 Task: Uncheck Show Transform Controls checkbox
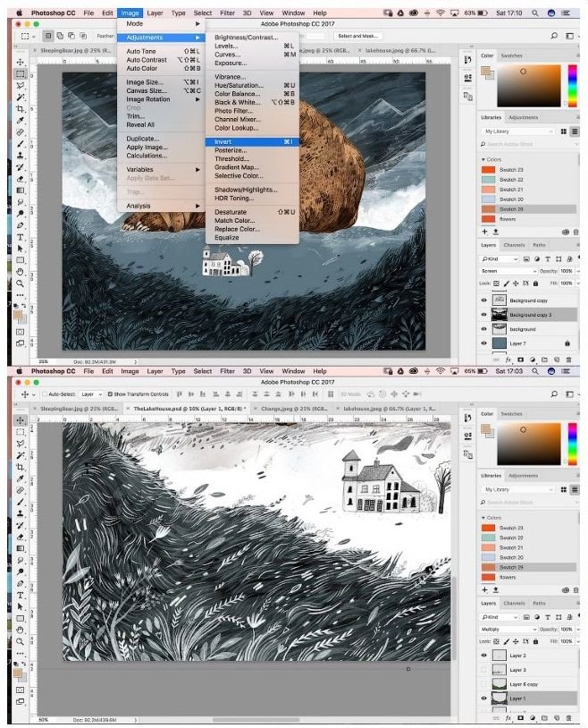point(110,394)
